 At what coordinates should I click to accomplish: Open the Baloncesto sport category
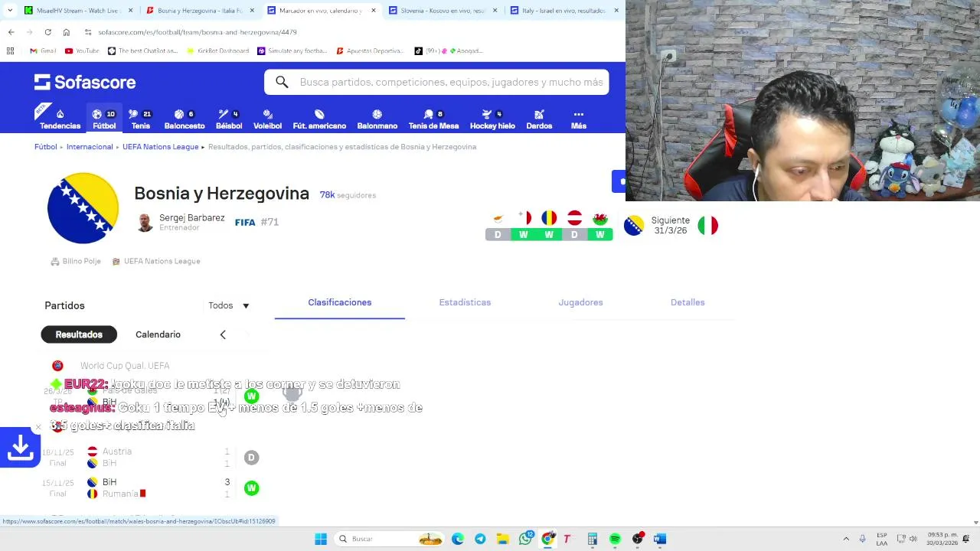185,119
